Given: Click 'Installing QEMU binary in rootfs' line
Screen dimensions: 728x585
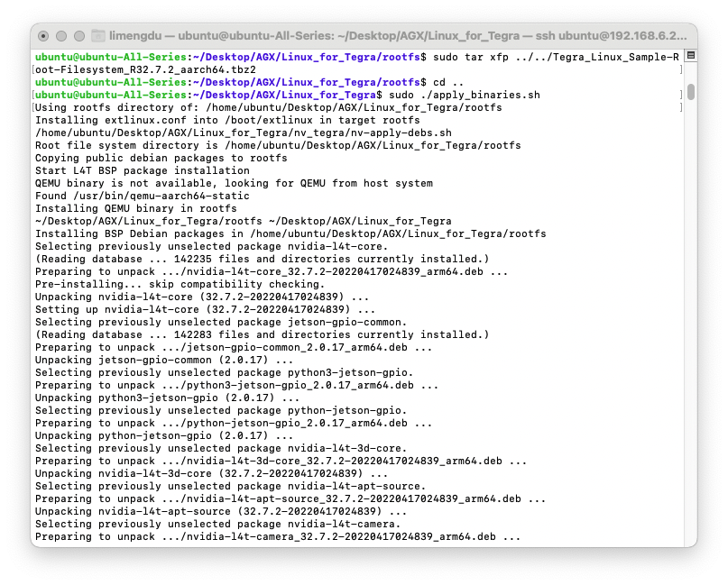Looking at the screenshot, I should click(x=136, y=208).
